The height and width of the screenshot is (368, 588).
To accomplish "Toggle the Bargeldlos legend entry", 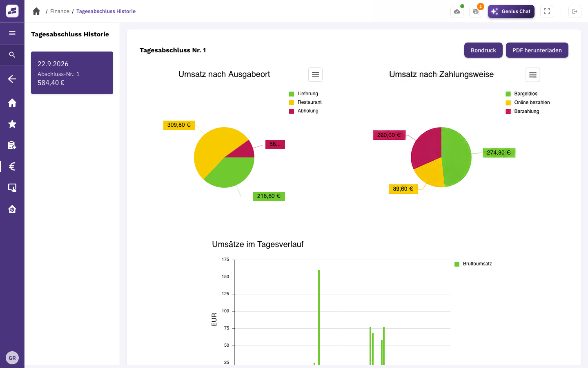I will click(521, 94).
